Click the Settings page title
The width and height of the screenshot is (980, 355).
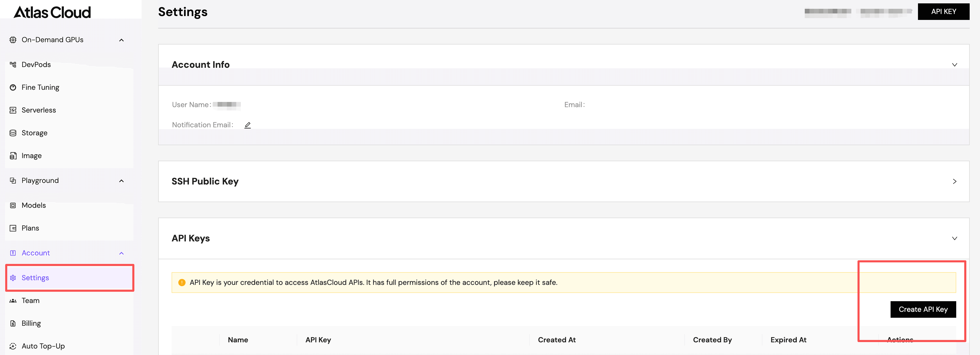click(x=183, y=12)
